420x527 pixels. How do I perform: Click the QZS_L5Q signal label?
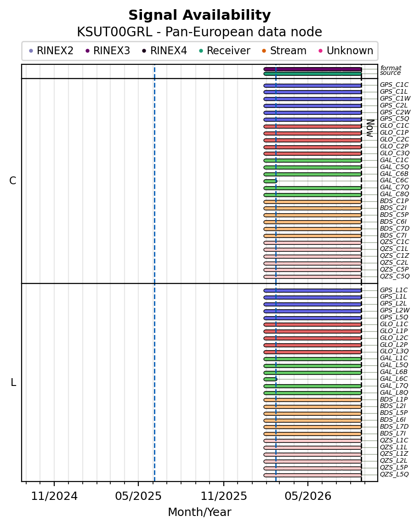point(394,475)
